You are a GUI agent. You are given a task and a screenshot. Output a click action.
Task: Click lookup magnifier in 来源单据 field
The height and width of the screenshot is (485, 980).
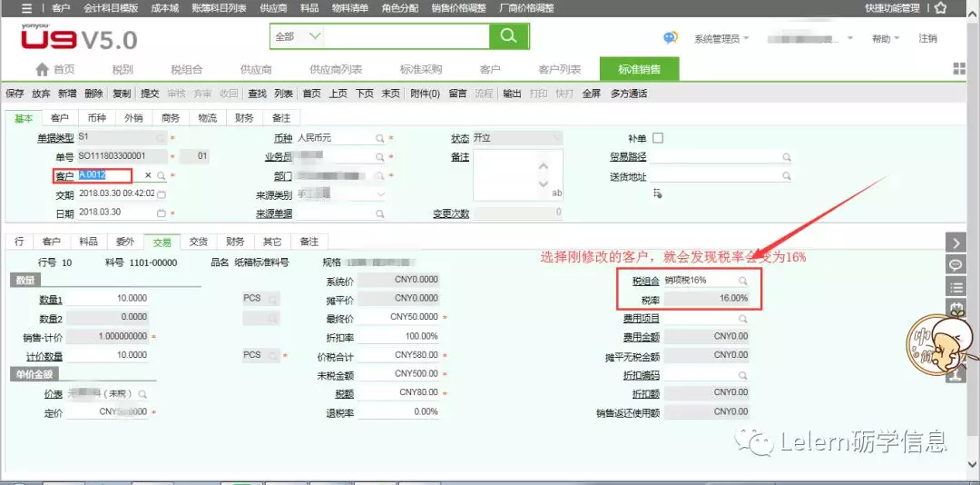[379, 214]
